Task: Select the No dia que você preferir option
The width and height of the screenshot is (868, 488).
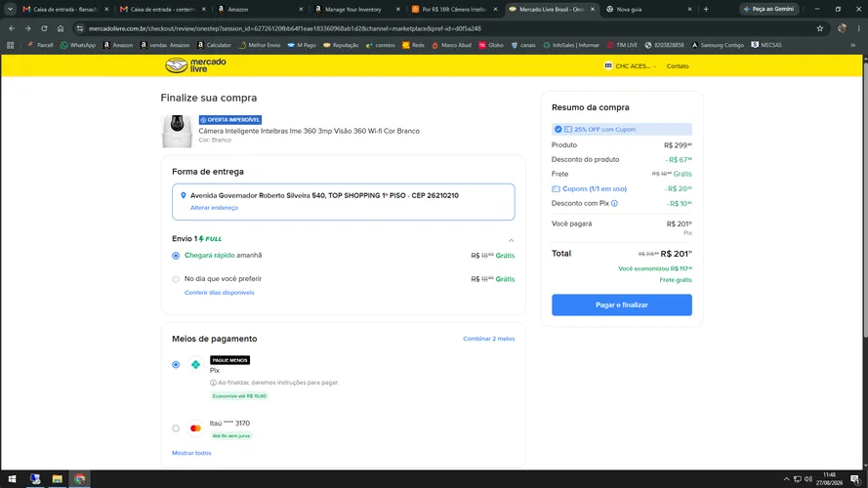Action: click(x=176, y=279)
